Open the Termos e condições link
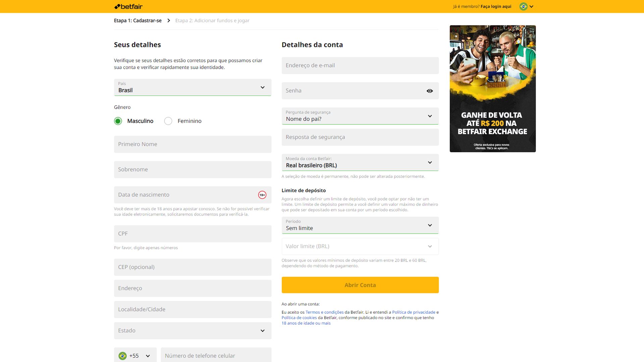 pyautogui.click(x=324, y=312)
